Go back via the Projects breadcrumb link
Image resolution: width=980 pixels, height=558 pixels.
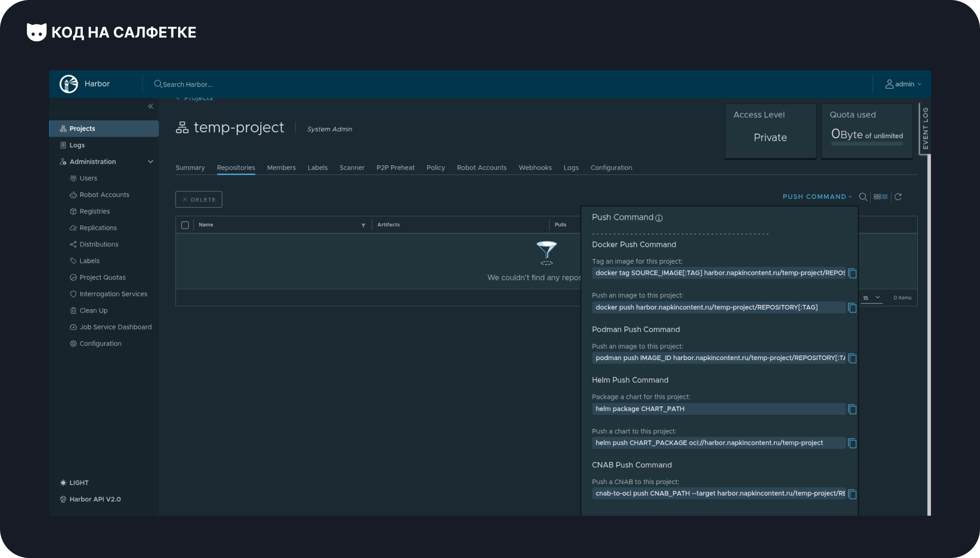(198, 98)
